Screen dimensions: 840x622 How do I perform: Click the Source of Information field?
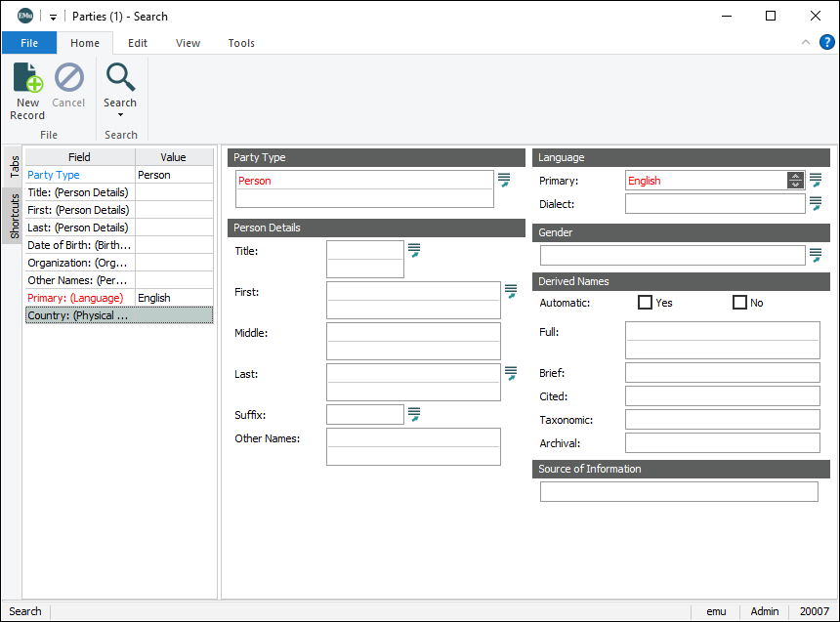(x=679, y=491)
